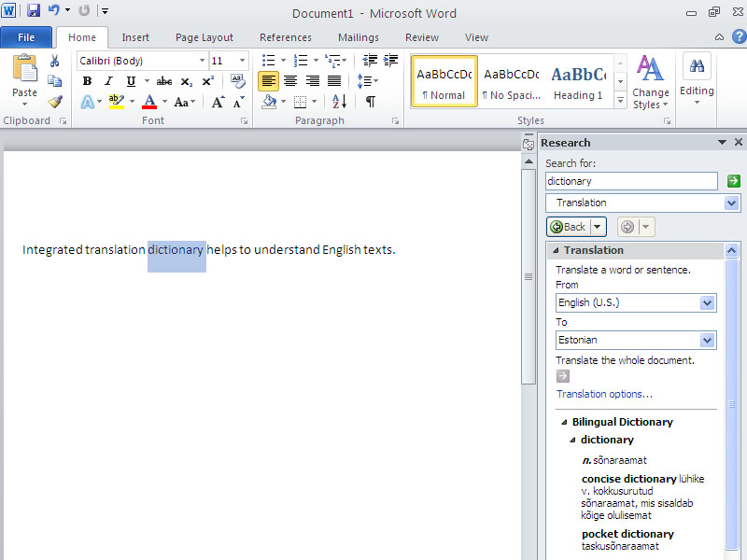Close the Research pane

[x=739, y=142]
